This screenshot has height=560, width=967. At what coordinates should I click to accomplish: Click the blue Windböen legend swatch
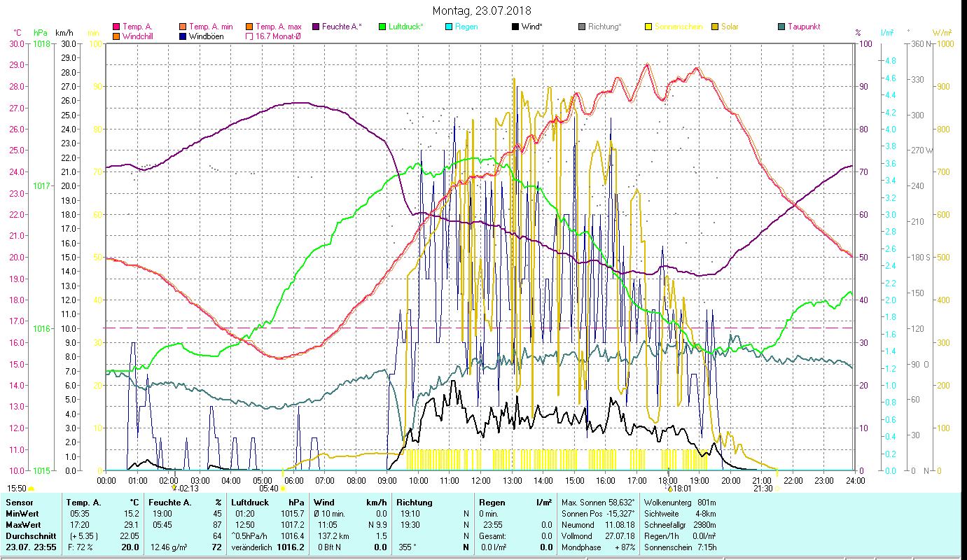click(183, 36)
